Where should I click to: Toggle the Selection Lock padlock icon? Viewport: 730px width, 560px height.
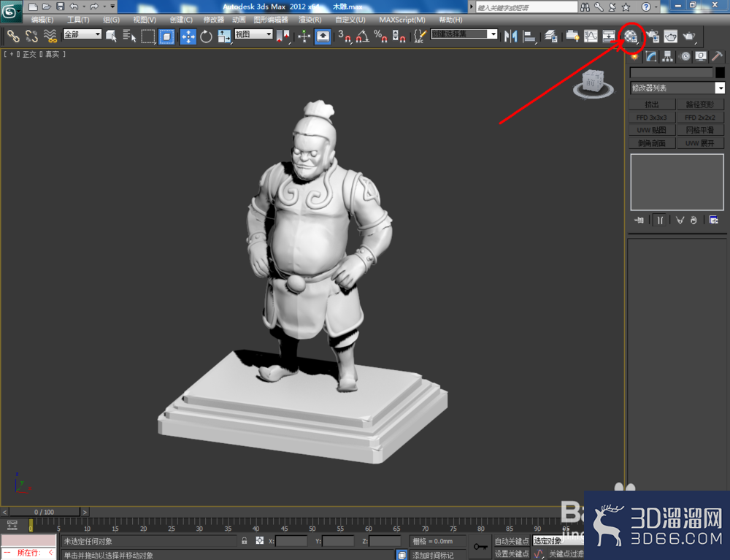tap(245, 541)
